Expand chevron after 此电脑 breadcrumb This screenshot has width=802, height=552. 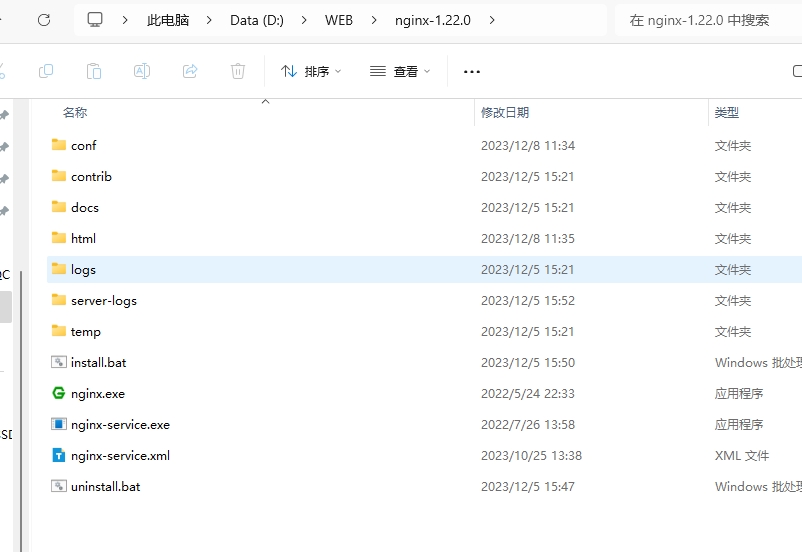pos(209,20)
